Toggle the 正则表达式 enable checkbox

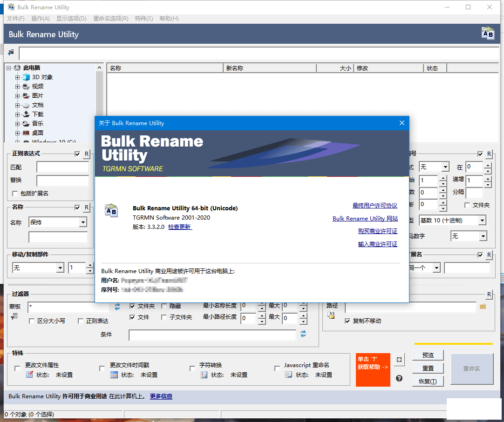coord(77,154)
